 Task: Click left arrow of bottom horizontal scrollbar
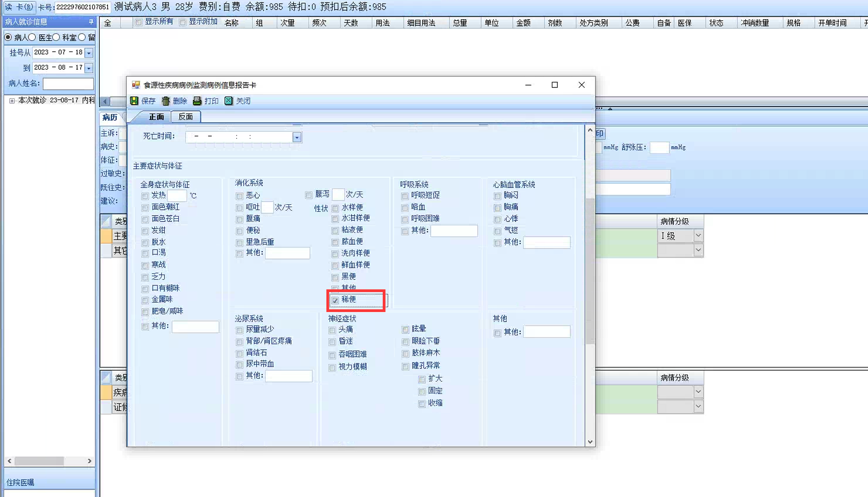point(9,461)
